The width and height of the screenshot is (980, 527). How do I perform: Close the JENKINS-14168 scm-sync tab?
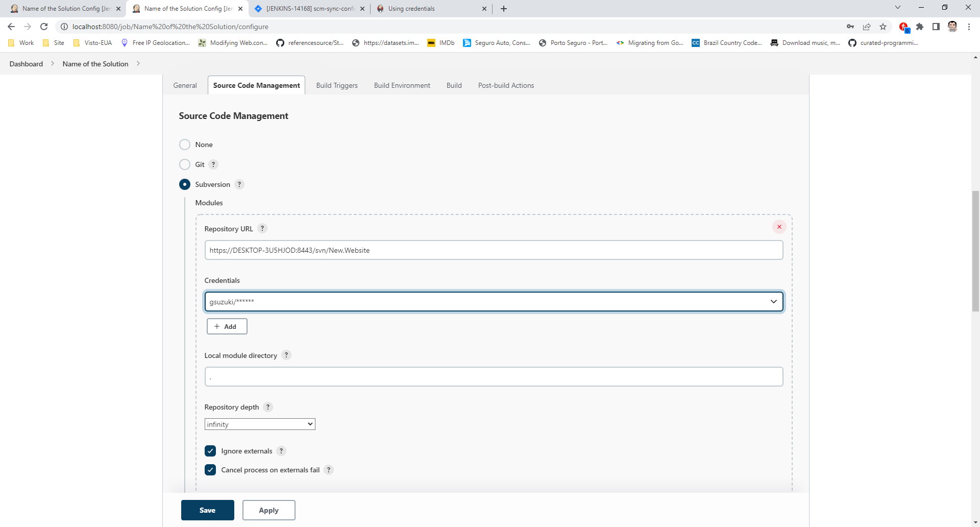[362, 9]
